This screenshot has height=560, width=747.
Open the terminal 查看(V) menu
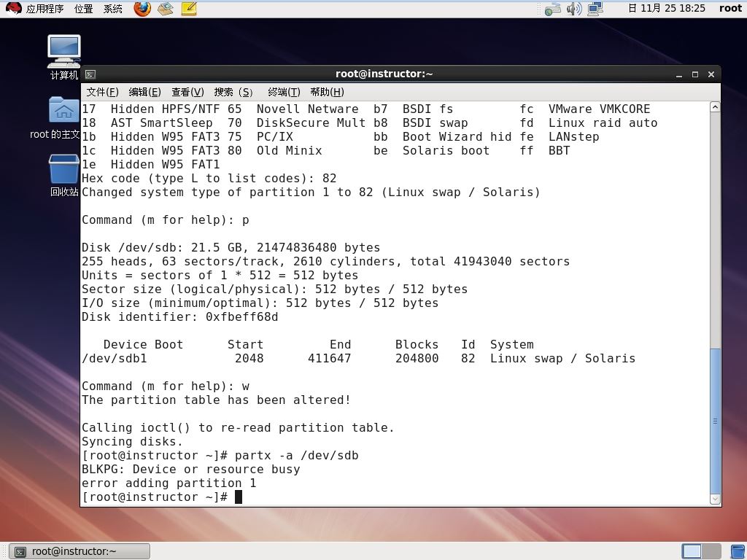(x=187, y=92)
